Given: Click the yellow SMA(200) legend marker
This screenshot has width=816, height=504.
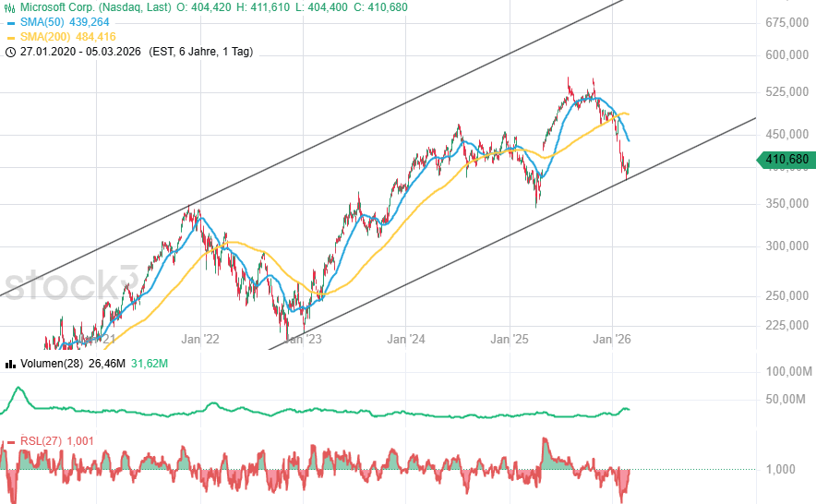Looking at the screenshot, I should click(10, 37).
